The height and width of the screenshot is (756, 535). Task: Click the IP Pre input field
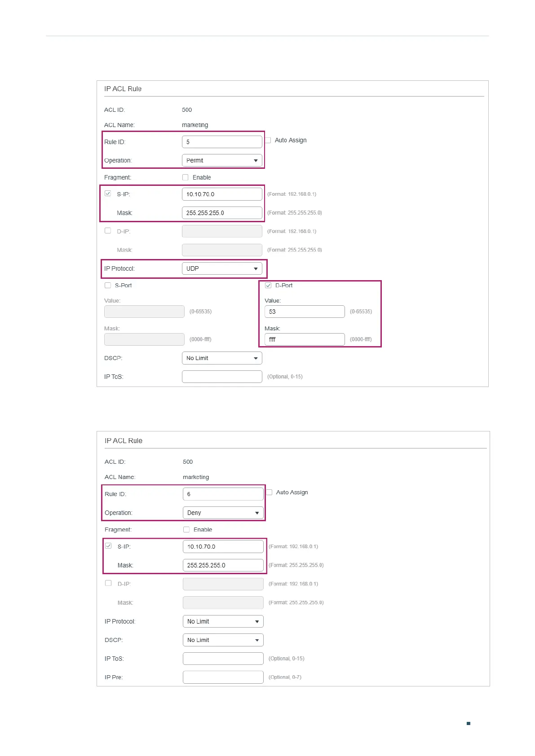223,677
